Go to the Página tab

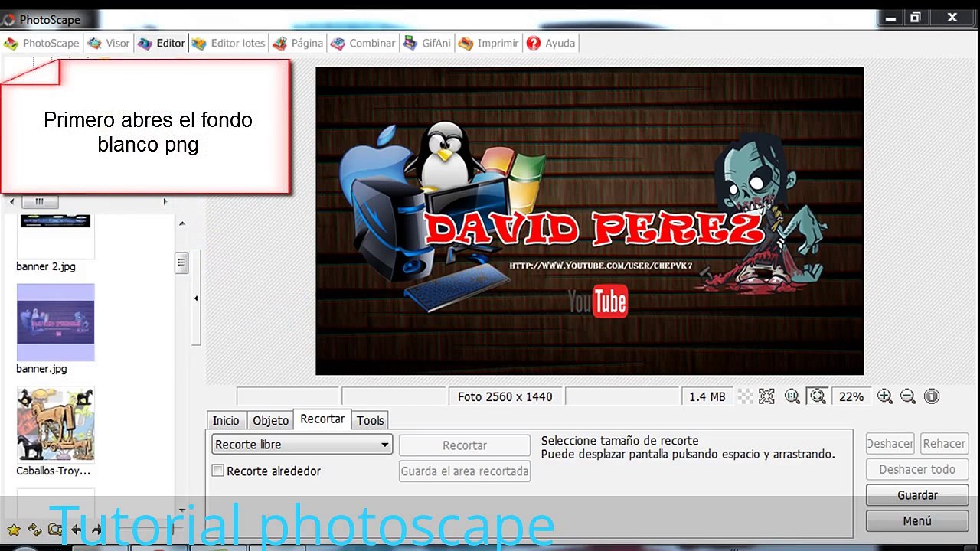[299, 43]
